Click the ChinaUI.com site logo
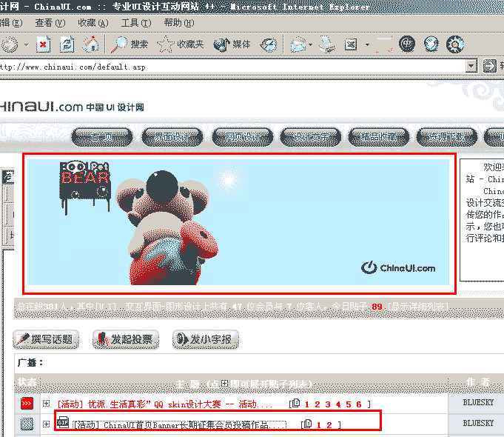 click(72, 107)
